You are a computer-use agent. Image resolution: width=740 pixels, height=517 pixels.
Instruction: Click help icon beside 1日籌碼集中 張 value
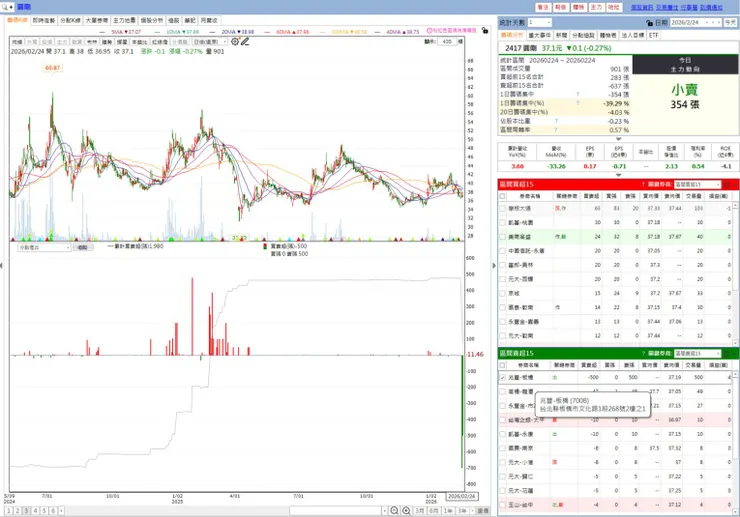click(x=578, y=94)
